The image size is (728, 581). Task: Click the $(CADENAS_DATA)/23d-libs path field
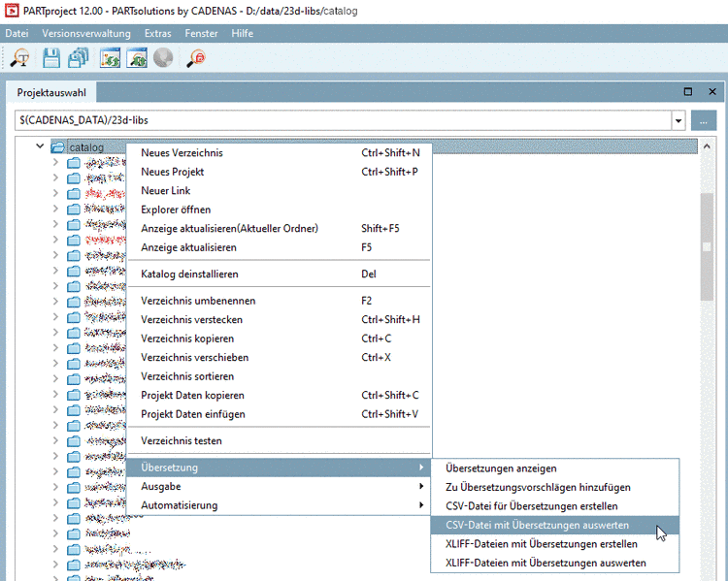pyautogui.click(x=343, y=120)
